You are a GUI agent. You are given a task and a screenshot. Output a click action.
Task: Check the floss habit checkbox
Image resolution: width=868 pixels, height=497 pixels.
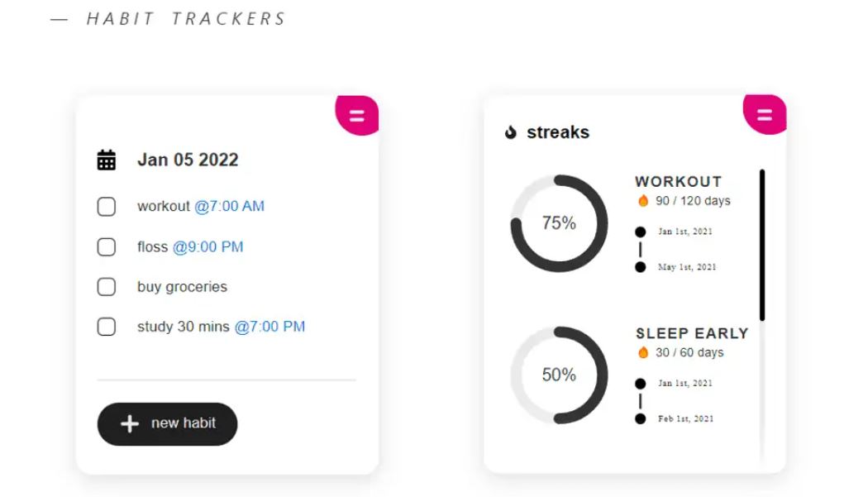[107, 246]
